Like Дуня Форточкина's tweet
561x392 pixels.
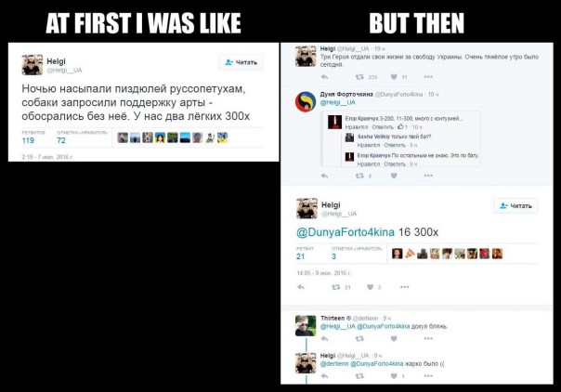tap(394, 176)
